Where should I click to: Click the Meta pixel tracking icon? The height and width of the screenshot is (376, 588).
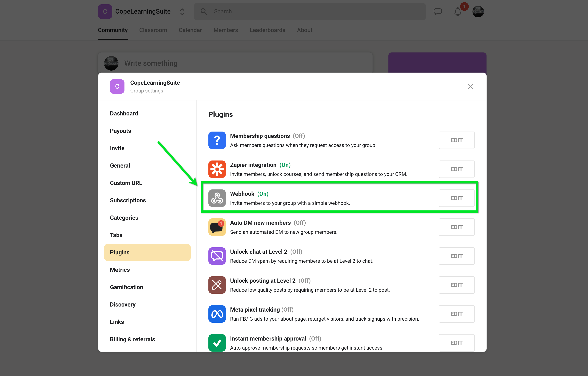click(x=217, y=314)
